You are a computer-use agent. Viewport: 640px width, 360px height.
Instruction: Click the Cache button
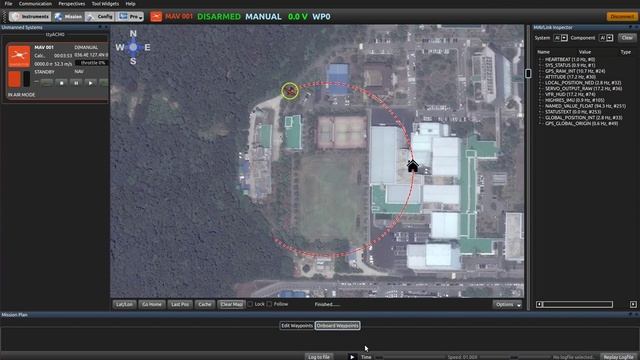tap(205, 304)
